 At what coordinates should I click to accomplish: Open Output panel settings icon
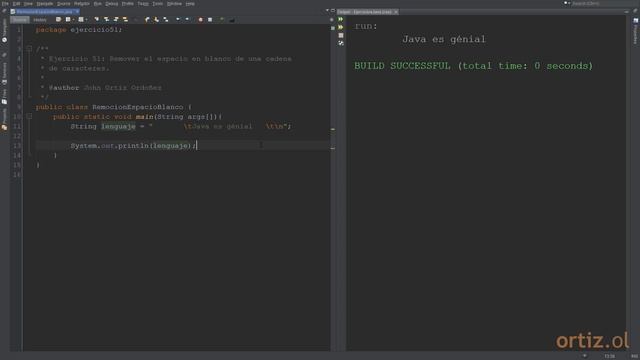(340, 43)
